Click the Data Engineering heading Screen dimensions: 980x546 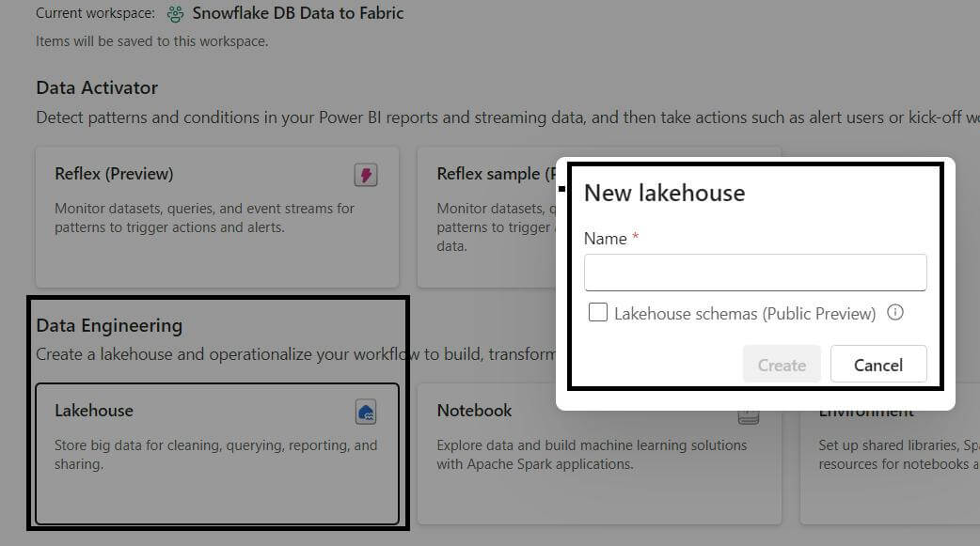click(109, 325)
